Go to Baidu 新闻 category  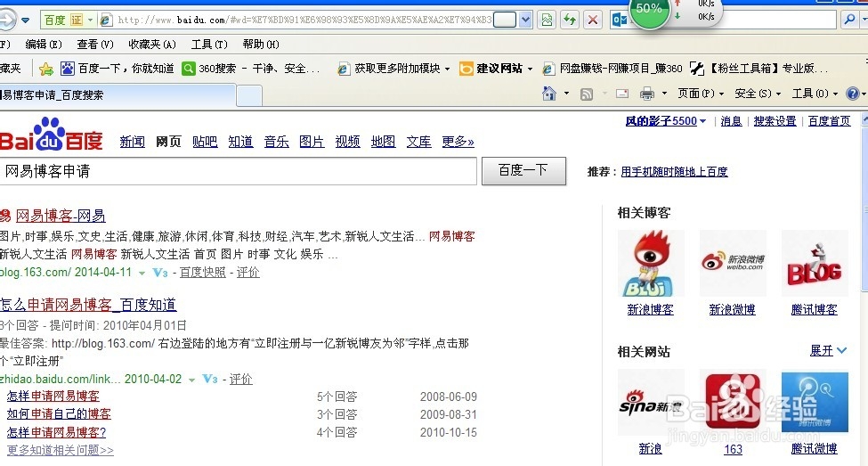point(133,142)
